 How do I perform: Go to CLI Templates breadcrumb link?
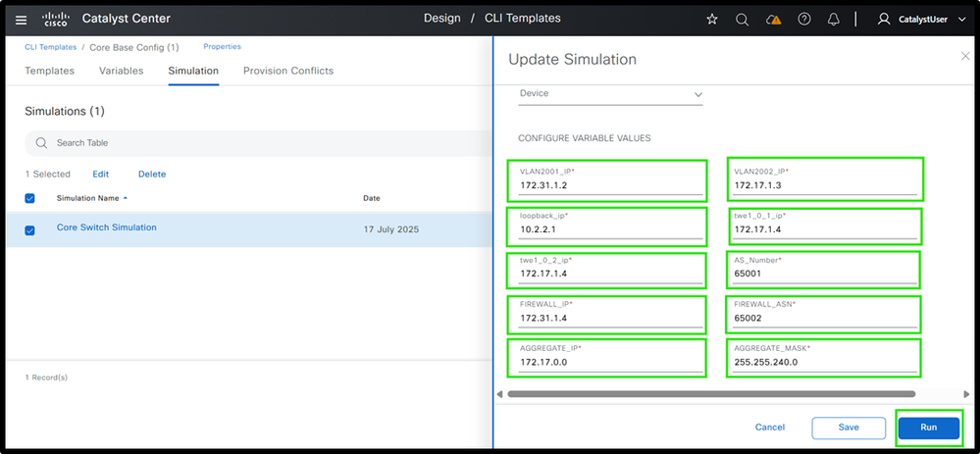point(51,47)
